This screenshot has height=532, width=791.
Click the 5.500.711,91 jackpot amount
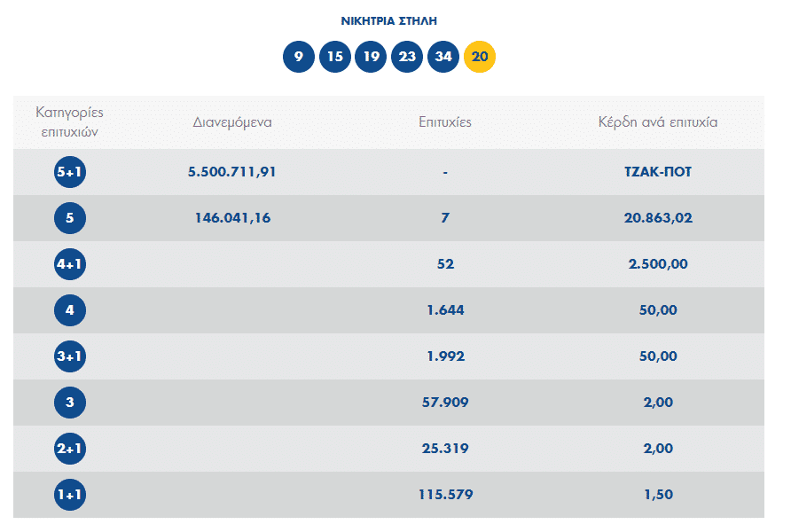point(232,172)
